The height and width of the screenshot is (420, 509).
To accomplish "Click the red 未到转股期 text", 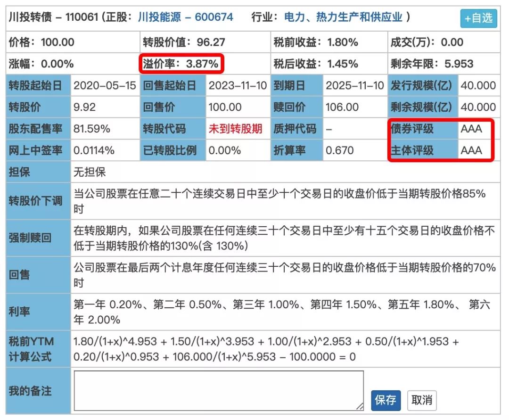I will point(235,129).
